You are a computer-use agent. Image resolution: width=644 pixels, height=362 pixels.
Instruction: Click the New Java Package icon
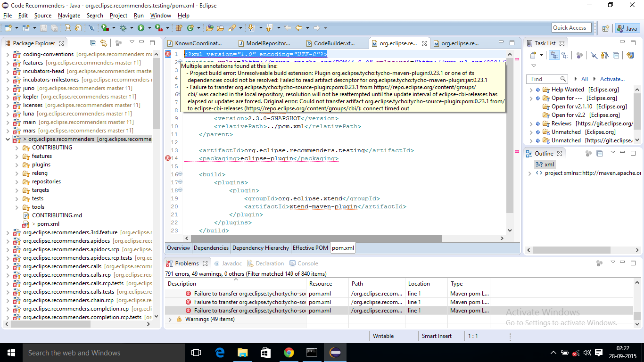point(178,28)
